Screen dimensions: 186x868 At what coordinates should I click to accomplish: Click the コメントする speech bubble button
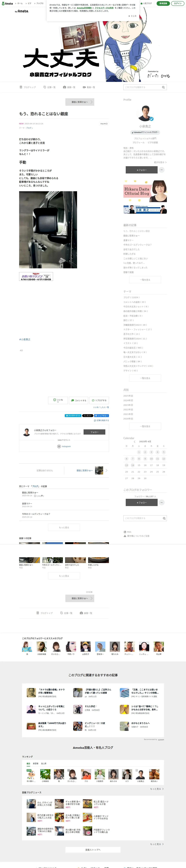[x=78, y=400]
